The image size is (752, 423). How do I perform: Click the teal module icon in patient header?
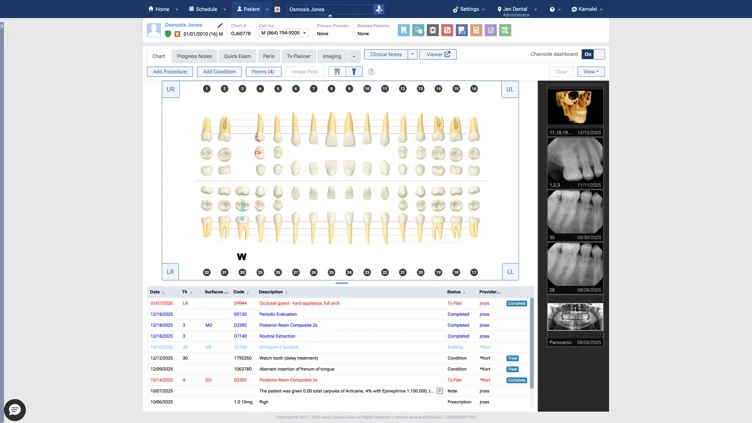pos(418,30)
